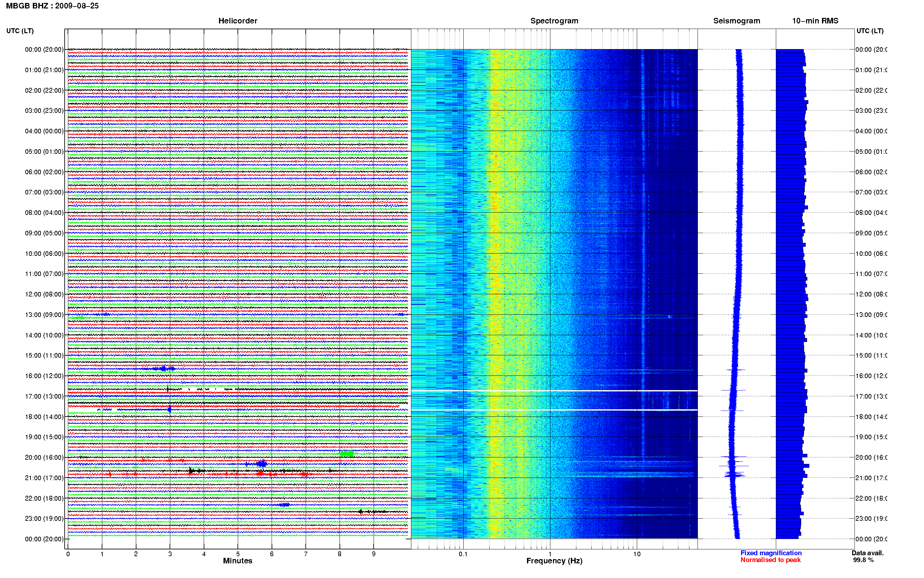Click left time label 14:00 (10:00)
This screenshot has height=578, width=924.
(x=44, y=335)
